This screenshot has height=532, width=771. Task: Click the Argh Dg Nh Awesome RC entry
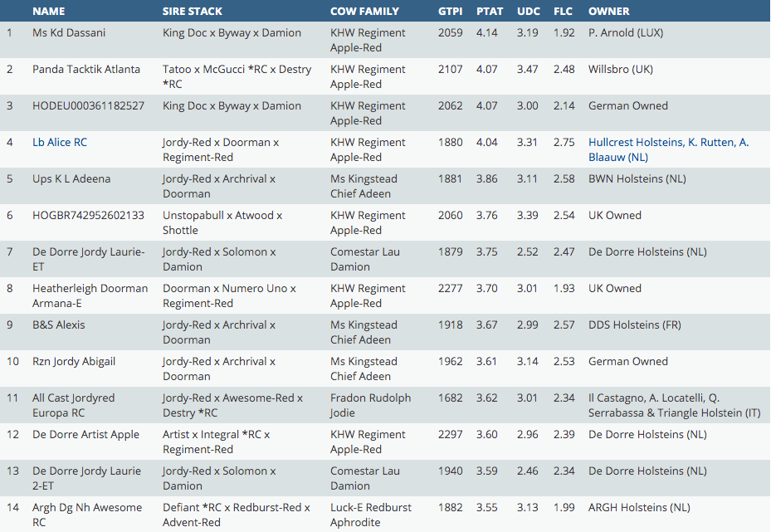86,515
